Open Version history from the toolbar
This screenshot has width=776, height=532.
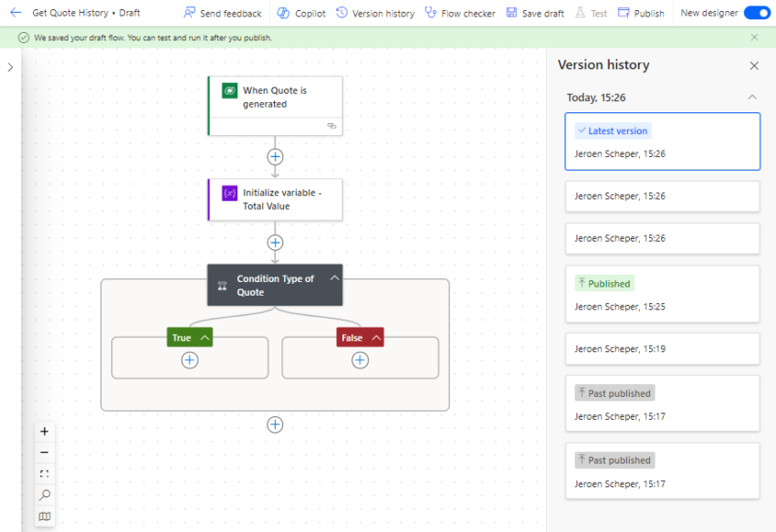coord(376,13)
